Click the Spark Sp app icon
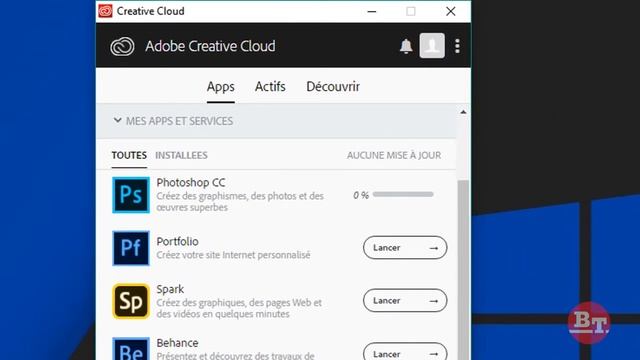The height and width of the screenshot is (360, 640). click(131, 301)
